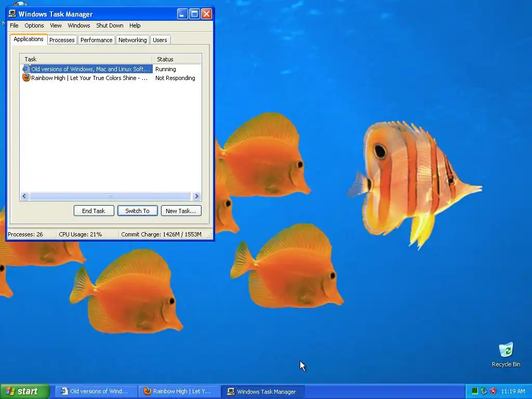Switch to the Users tab

(160, 40)
